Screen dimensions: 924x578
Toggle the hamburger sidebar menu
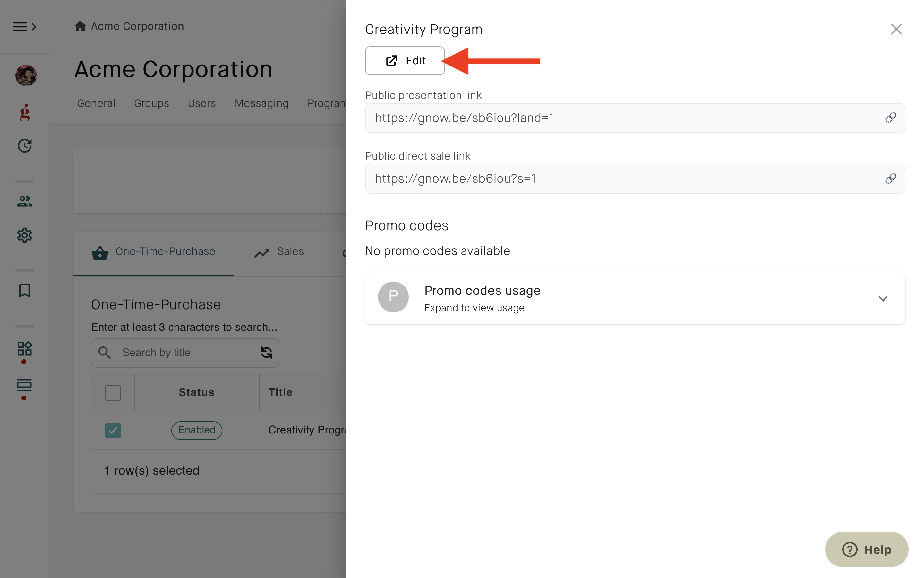pyautogui.click(x=24, y=26)
